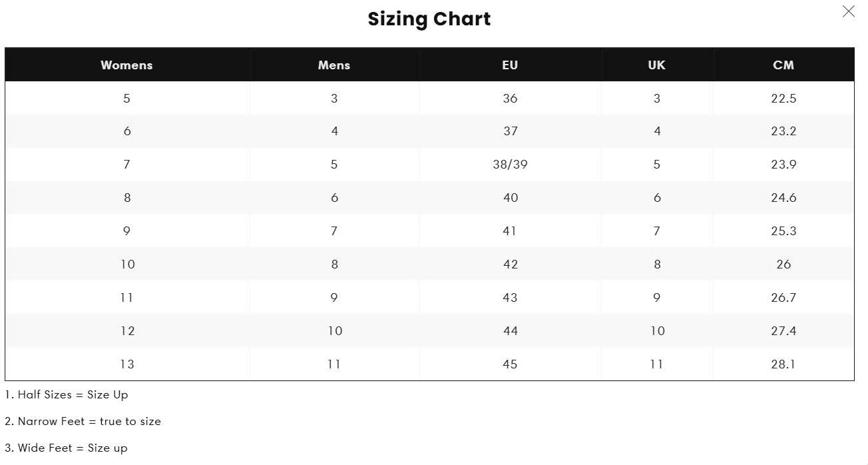Click the UK column header
The height and width of the screenshot is (465, 868).
tap(656, 65)
